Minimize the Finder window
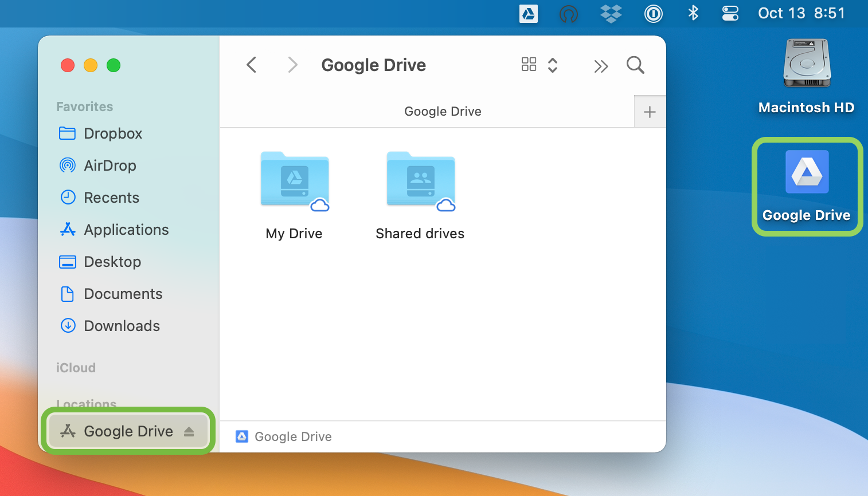The width and height of the screenshot is (868, 496). [x=91, y=65]
